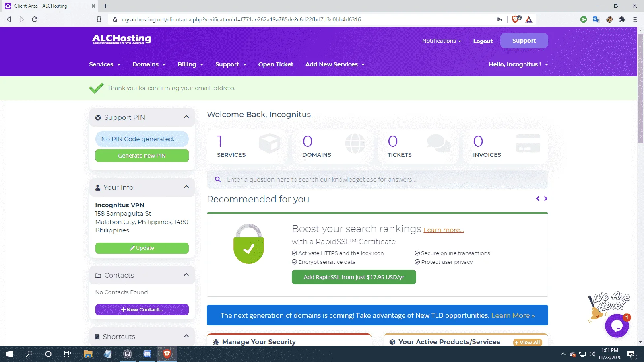
Task: Open the Cortana circle icon
Action: (x=48, y=354)
